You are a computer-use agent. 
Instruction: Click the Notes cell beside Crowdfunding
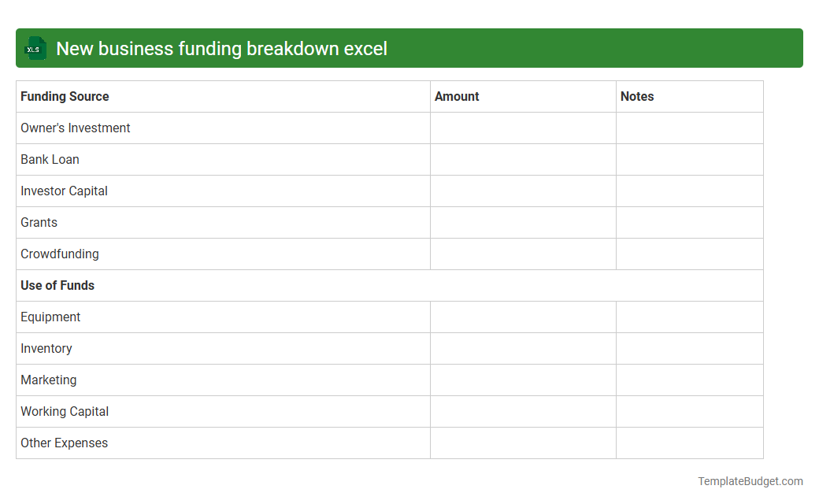point(689,254)
